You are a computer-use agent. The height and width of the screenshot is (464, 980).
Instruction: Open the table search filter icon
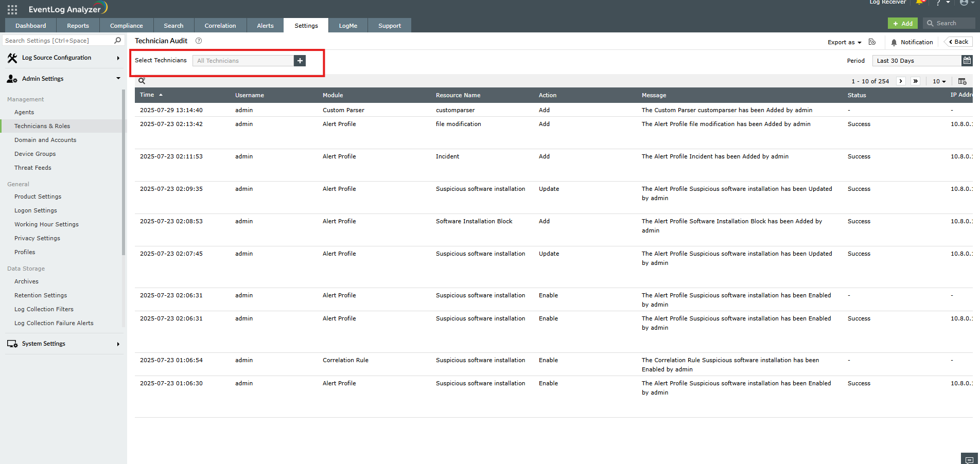[x=142, y=81]
